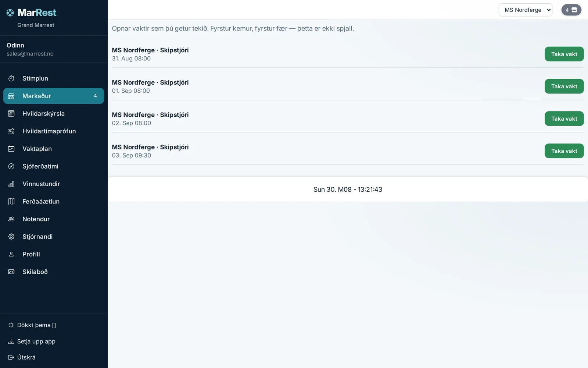Open Notendur user list

click(54, 219)
